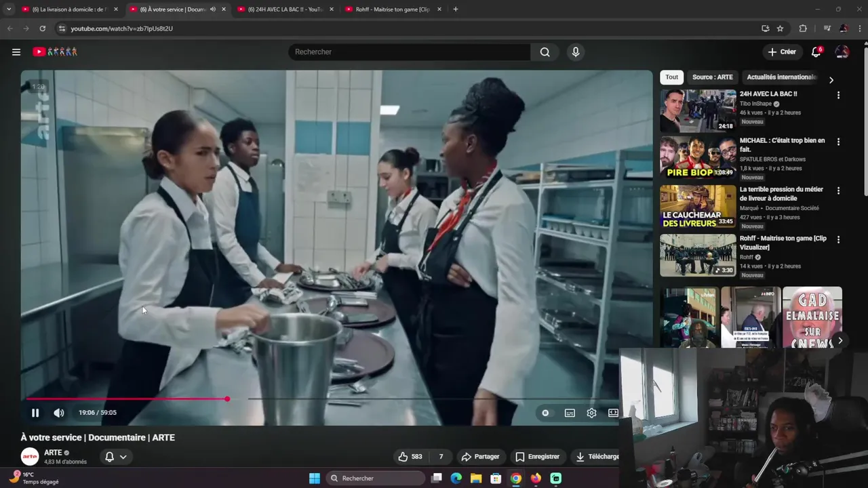The width and height of the screenshot is (868, 488).
Task: Start voice search with microphone icon
Action: pos(576,52)
